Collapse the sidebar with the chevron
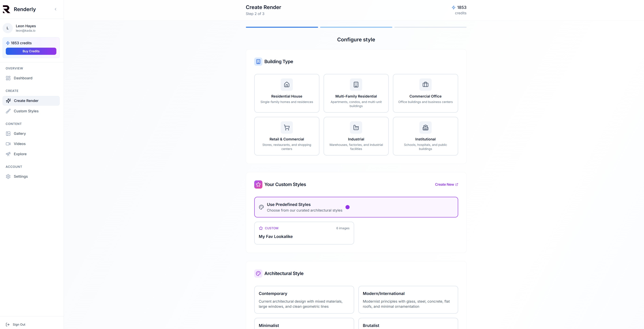This screenshot has width=644, height=329. tap(56, 9)
